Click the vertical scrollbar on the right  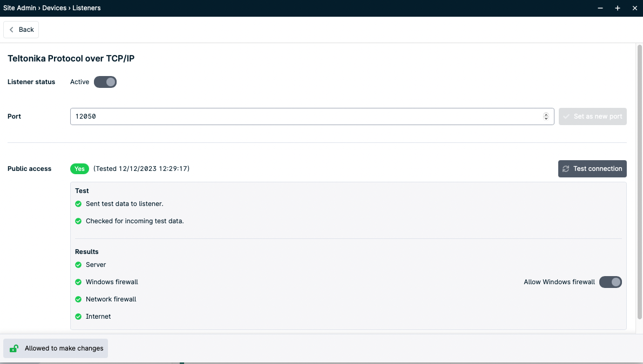click(x=639, y=182)
